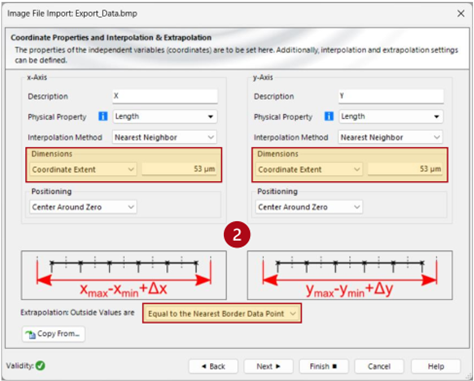The width and height of the screenshot is (474, 381).
Task: Click the xmax-xmin+Δx diagram
Action: [x=124, y=275]
